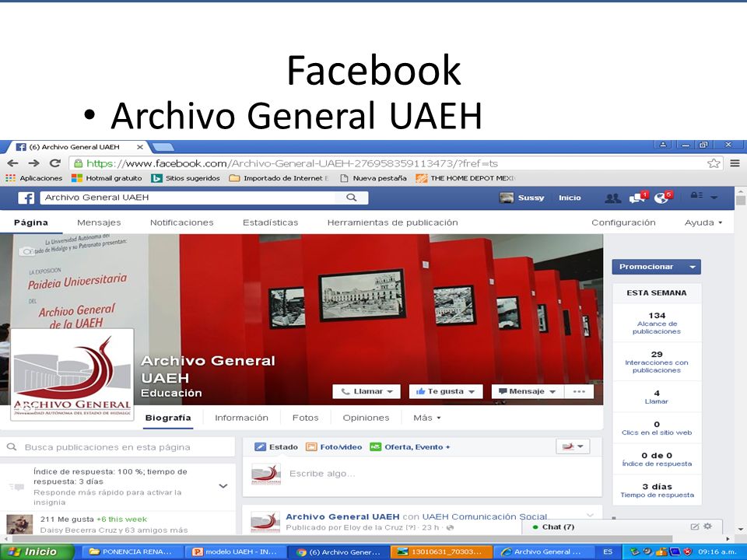Open the Te gusta dropdown
Image resolution: width=747 pixels, height=560 pixels.
446,391
